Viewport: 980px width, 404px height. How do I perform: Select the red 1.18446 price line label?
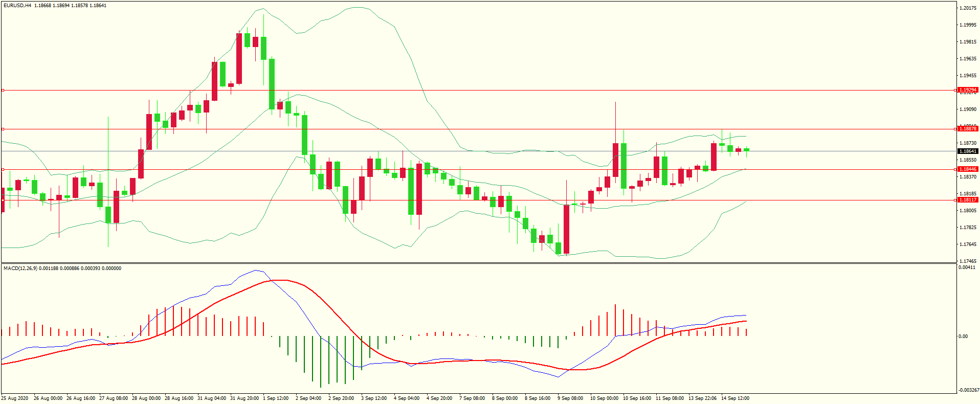click(x=968, y=169)
